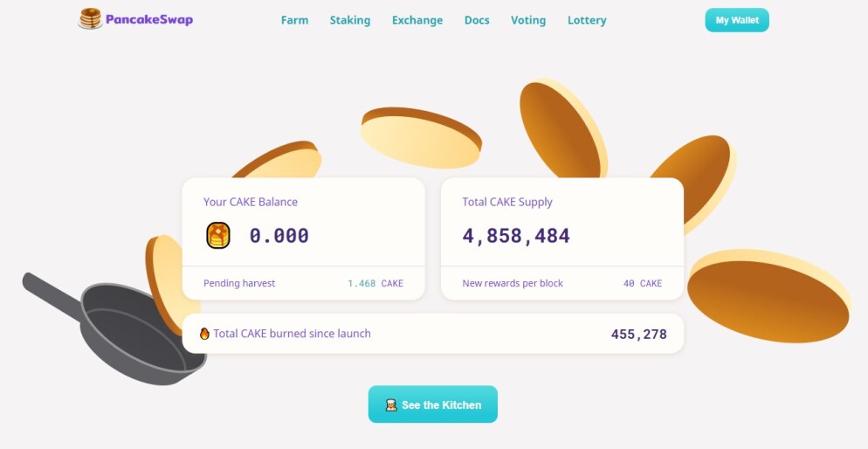Click the CAKE token icon beside balance
Viewport: 868px width, 449px height.
coord(218,235)
